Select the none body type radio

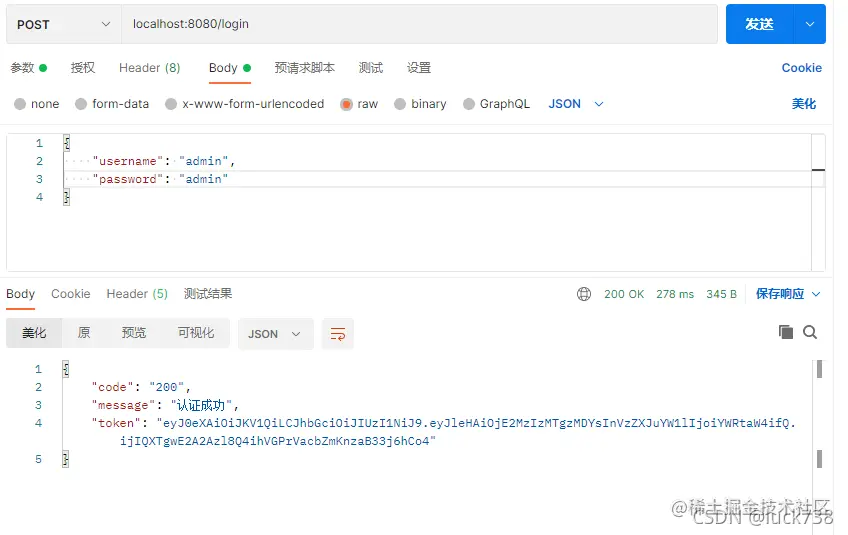[x=20, y=104]
